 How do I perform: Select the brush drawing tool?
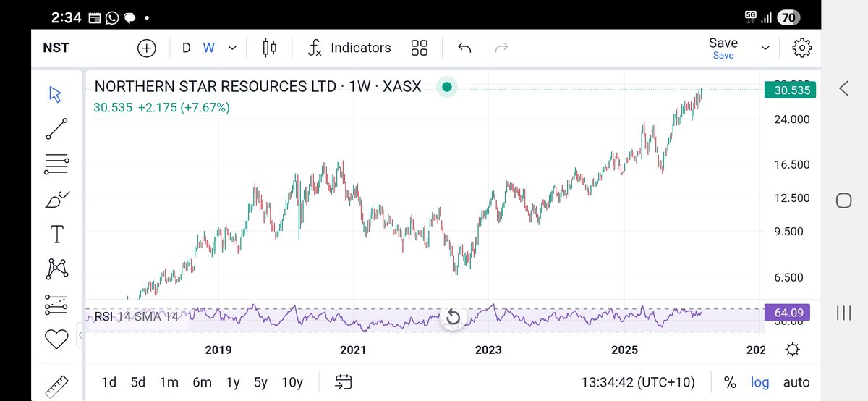pos(56,199)
